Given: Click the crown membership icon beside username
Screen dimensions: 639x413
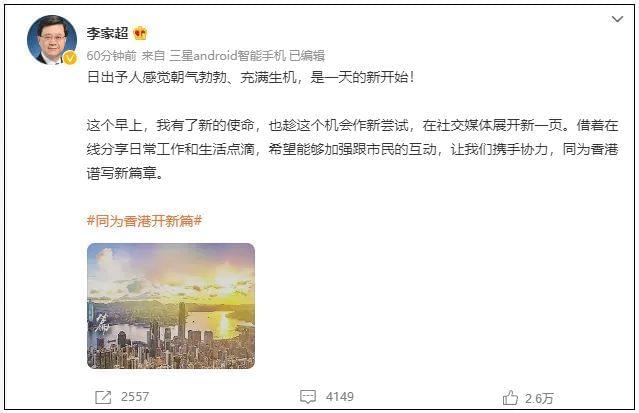Looking at the screenshot, I should pos(140,33).
